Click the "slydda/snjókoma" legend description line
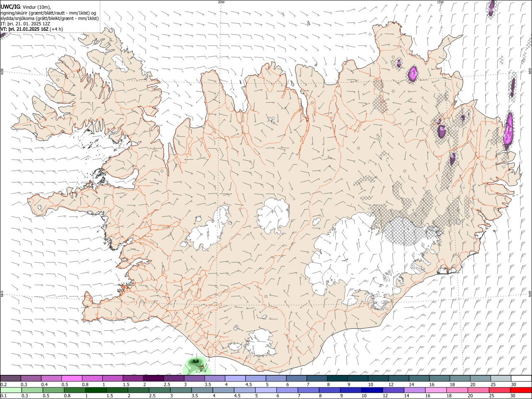Screen dimensions: 532x399 tap(50, 18)
